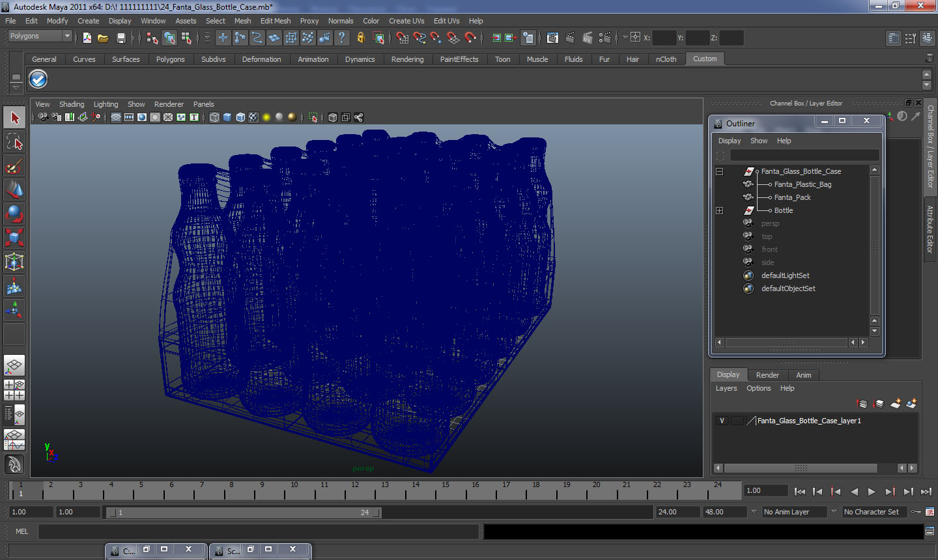This screenshot has height=560, width=938.
Task: Switch to single perspective view layout
Action: point(14,365)
